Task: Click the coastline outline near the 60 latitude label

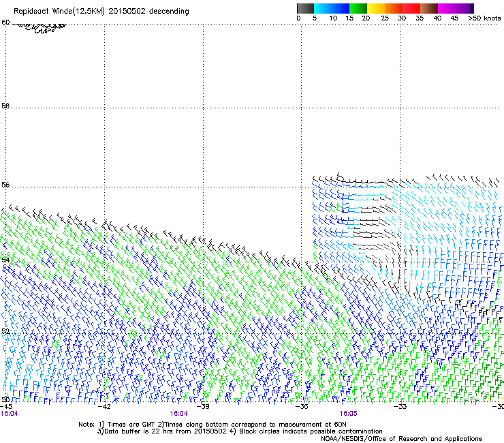Action: point(39,28)
